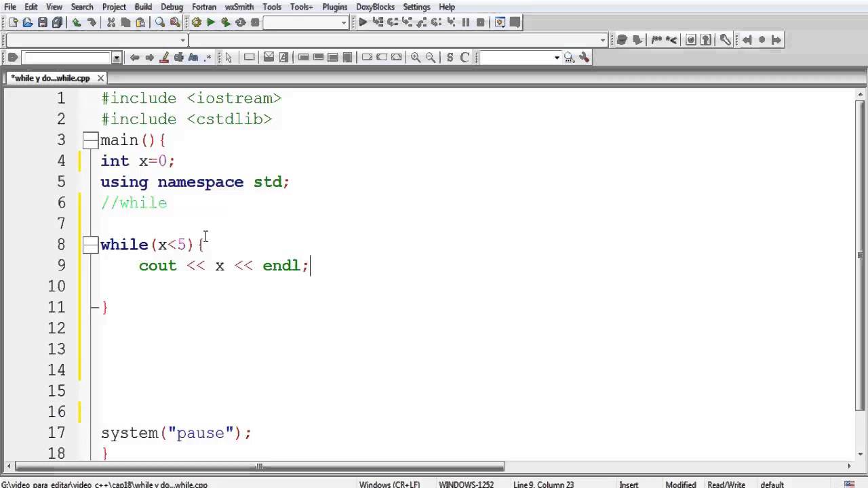Open Replace dialog icon
Image resolution: width=868 pixels, height=488 pixels.
point(175,22)
